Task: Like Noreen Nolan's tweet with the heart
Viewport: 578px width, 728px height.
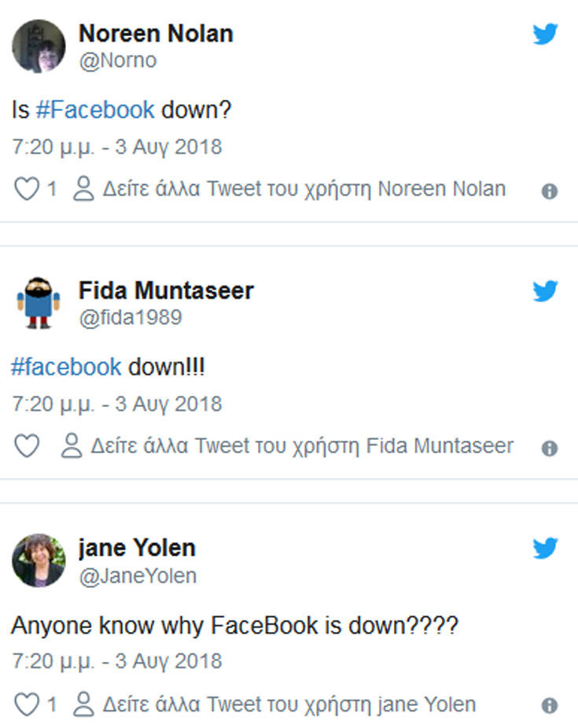Action: [27, 189]
